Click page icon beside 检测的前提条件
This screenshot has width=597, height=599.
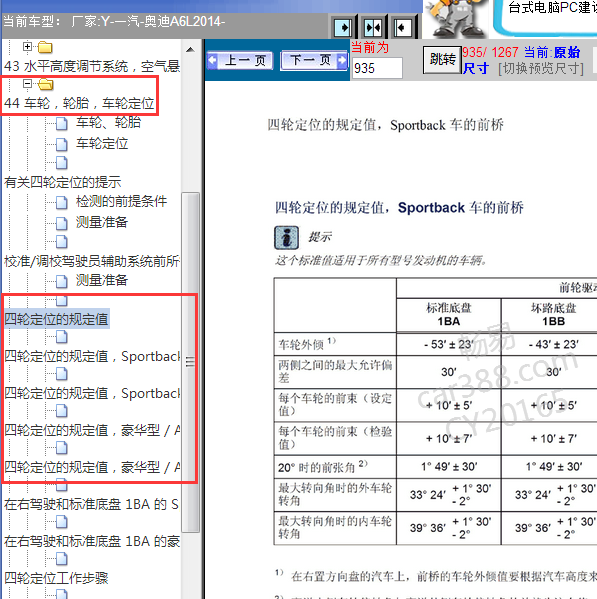click(x=61, y=202)
